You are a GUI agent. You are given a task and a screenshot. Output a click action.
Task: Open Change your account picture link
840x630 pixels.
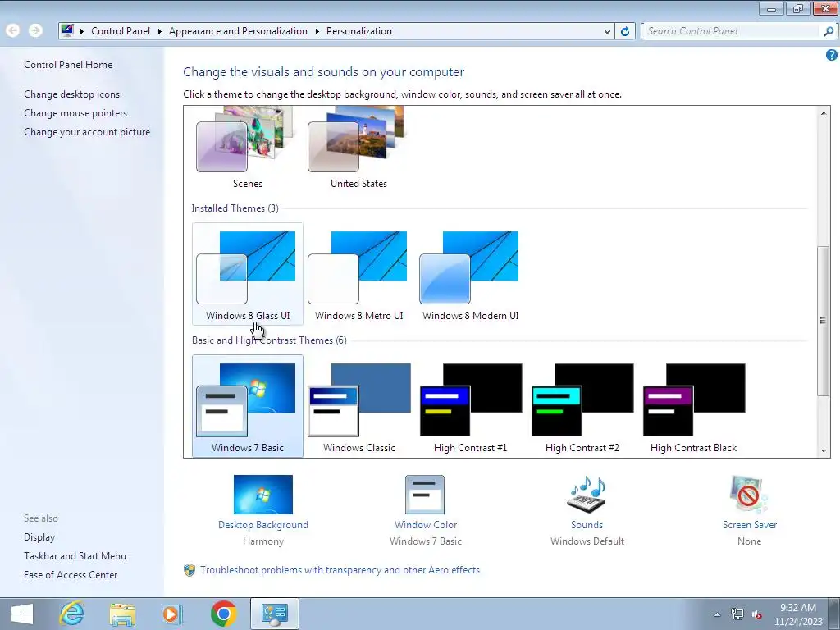87,132
